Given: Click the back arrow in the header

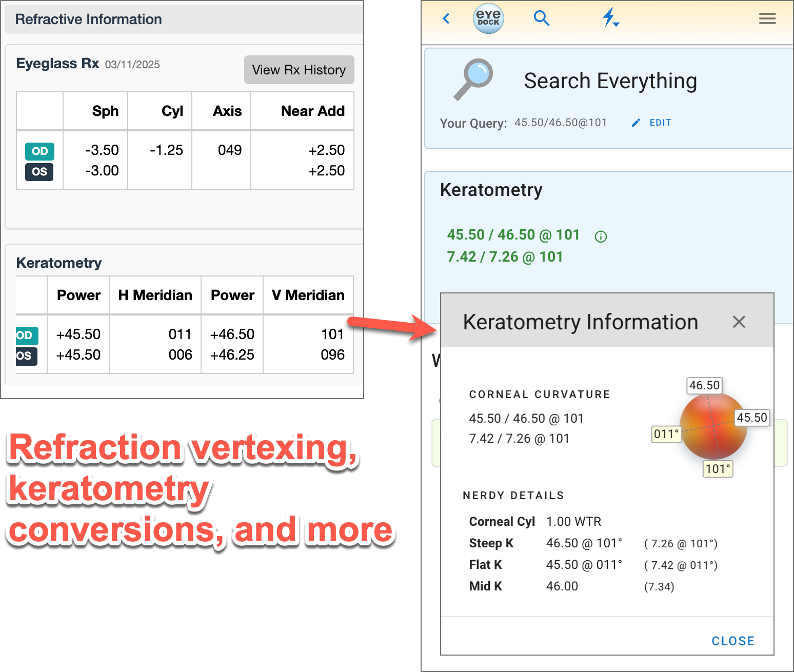Looking at the screenshot, I should tap(446, 19).
